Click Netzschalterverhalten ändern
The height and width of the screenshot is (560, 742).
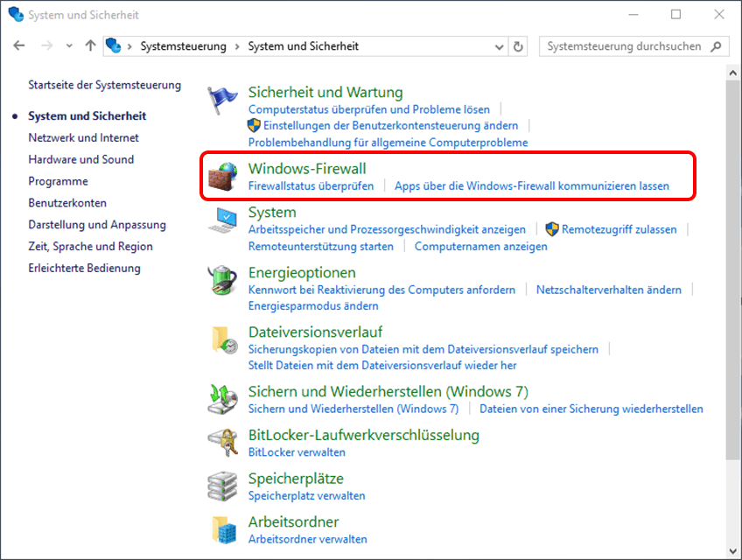pyautogui.click(x=608, y=290)
